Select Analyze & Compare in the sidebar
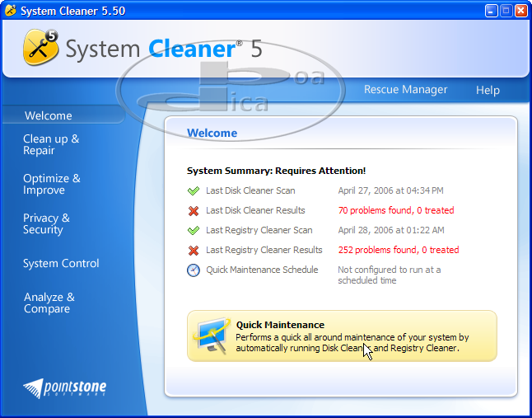This screenshot has height=418, width=532. click(x=49, y=303)
